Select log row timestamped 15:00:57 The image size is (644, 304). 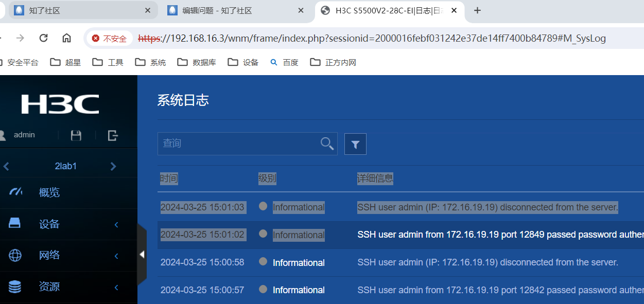[x=401, y=290]
